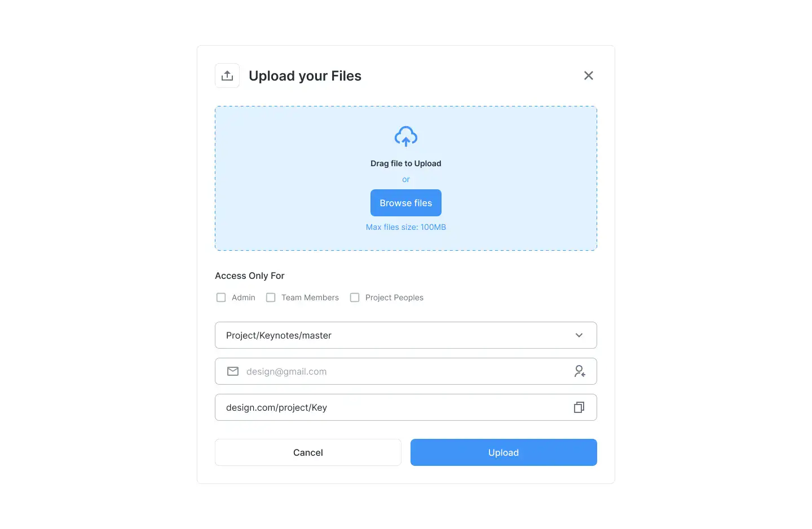812x529 pixels.
Task: Tick the Team Members checkbox
Action: tap(271, 297)
